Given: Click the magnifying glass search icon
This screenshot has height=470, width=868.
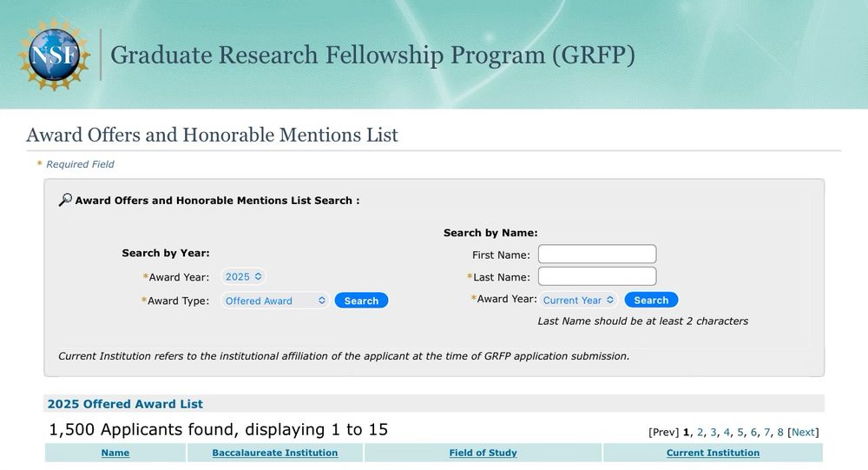Looking at the screenshot, I should click(65, 200).
